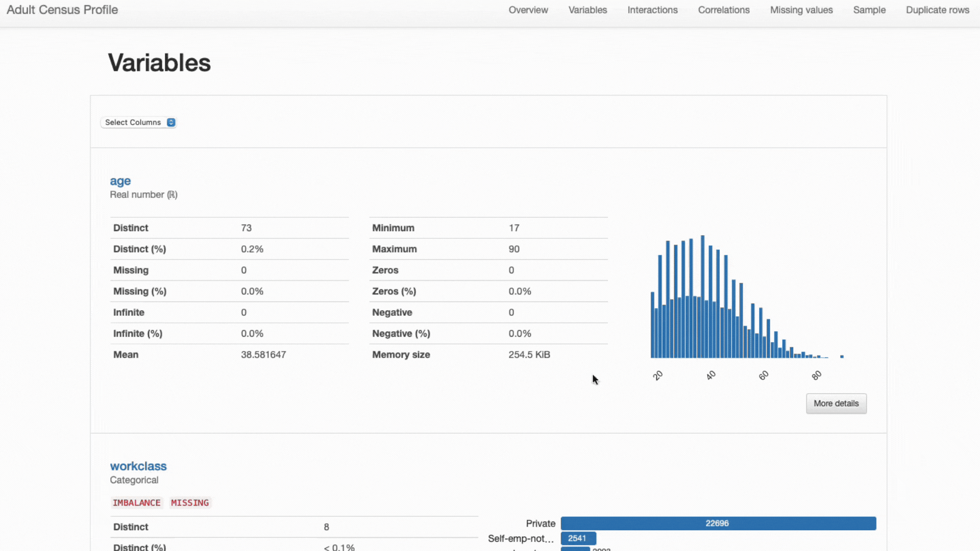Click the MISSING alert badge
Viewport: 980px width, 551px height.
[x=189, y=503]
